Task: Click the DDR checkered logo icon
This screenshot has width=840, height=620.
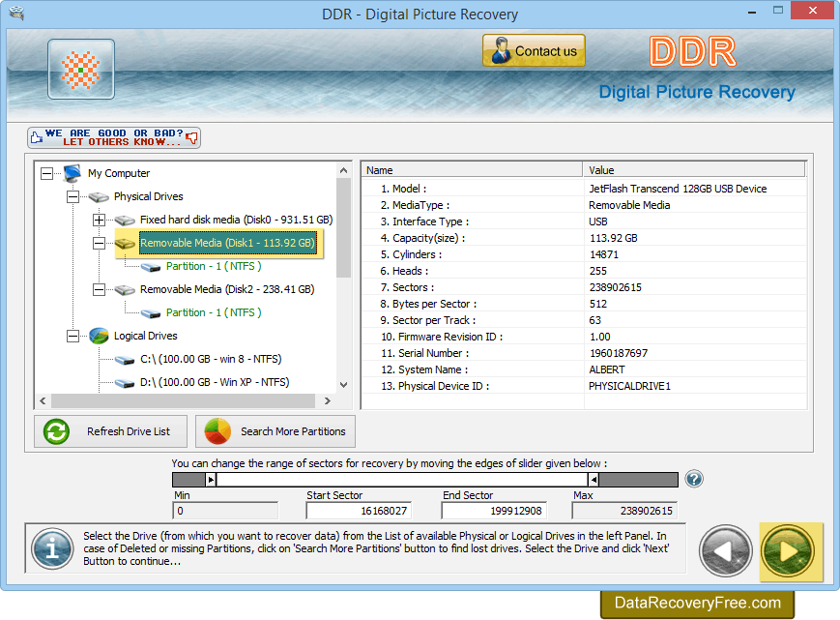Action: [x=81, y=69]
